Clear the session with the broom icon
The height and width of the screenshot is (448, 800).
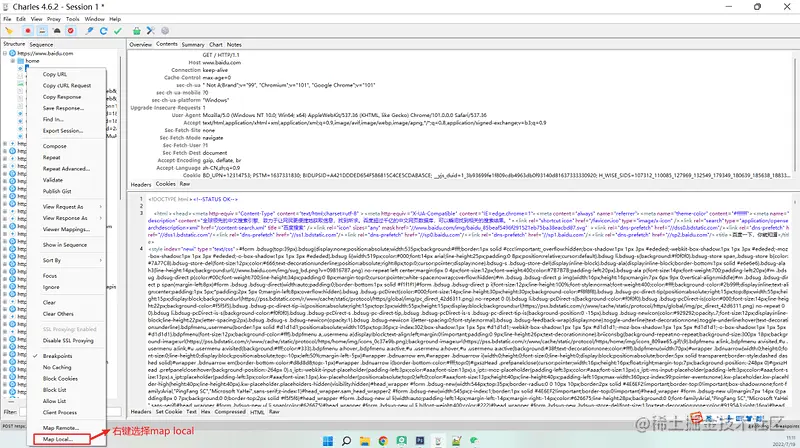[9, 31]
